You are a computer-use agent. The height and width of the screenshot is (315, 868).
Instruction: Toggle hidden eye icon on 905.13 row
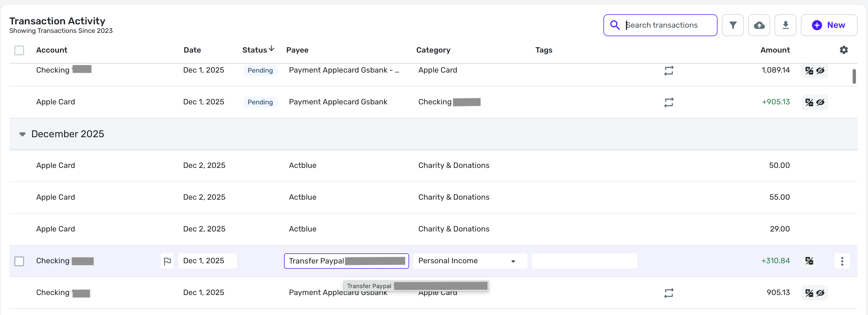click(x=820, y=293)
